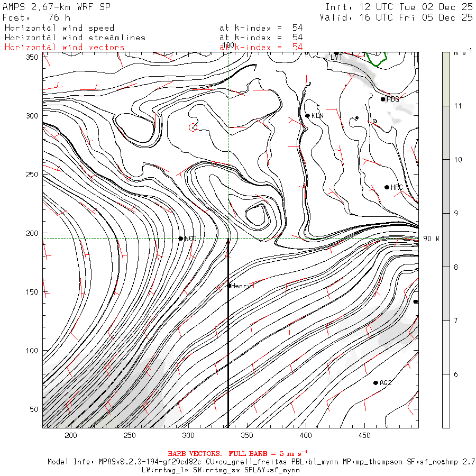Click the 'm s-1' units label
The height and width of the screenshot is (476, 476).
point(463,52)
